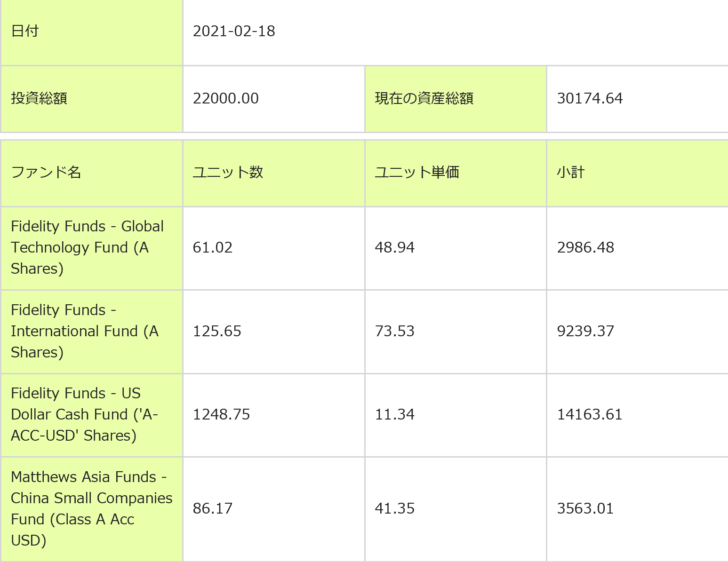Click the ユニット数 column header
Image resolution: width=728 pixels, height=562 pixels.
[228, 172]
